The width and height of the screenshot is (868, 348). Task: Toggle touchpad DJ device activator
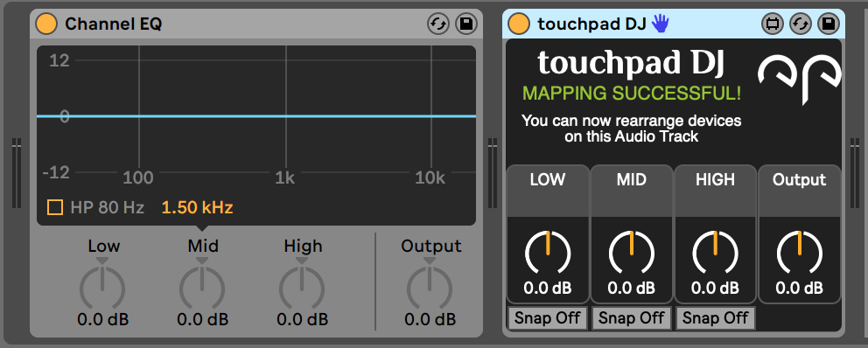[519, 24]
